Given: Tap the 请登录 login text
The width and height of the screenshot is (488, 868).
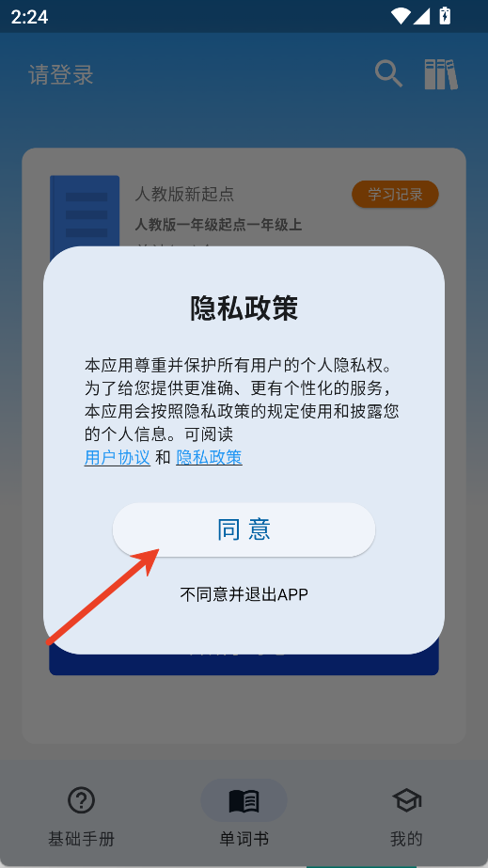Looking at the screenshot, I should 61,74.
